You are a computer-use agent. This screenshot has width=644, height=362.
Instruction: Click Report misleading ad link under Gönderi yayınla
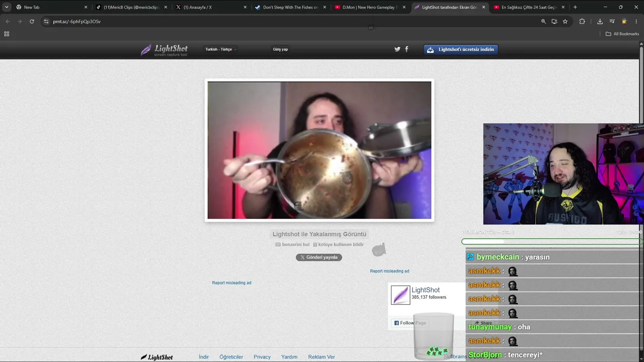(231, 283)
